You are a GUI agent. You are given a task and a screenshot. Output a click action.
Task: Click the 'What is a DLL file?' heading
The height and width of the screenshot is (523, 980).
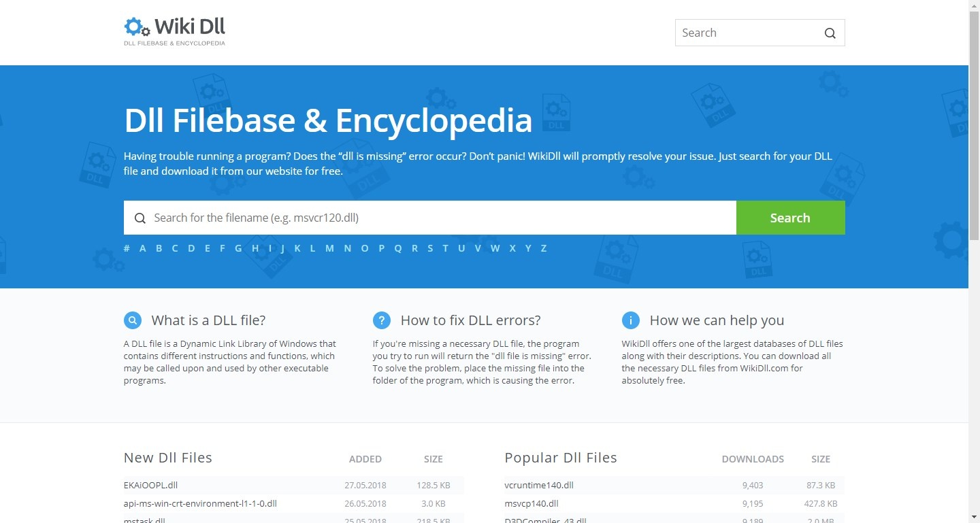tap(208, 320)
